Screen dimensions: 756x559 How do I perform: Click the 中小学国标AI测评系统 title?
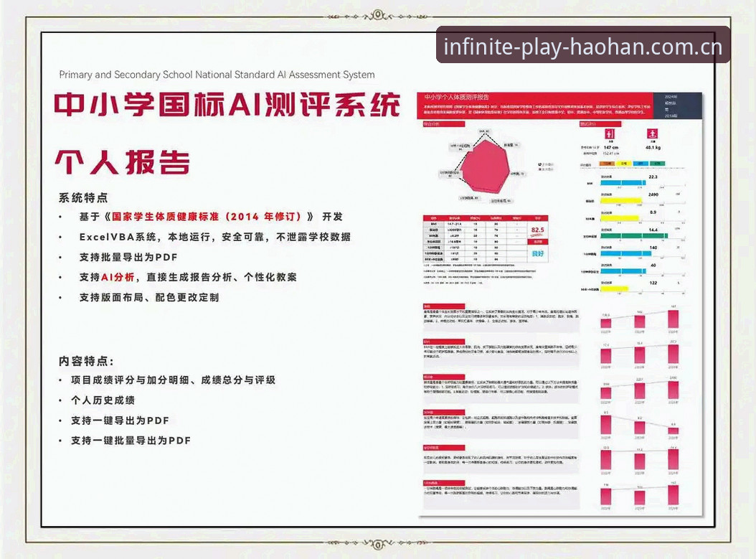click(227, 104)
